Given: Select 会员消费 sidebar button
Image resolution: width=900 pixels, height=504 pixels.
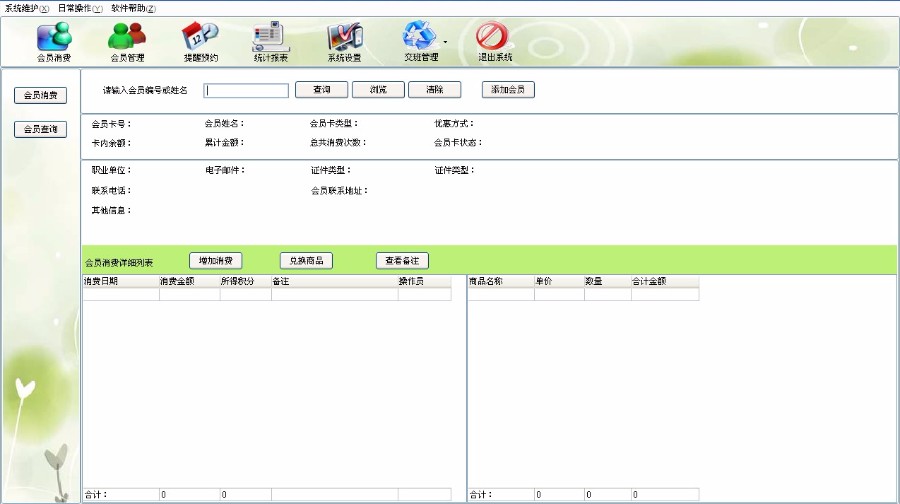Looking at the screenshot, I should (x=40, y=95).
